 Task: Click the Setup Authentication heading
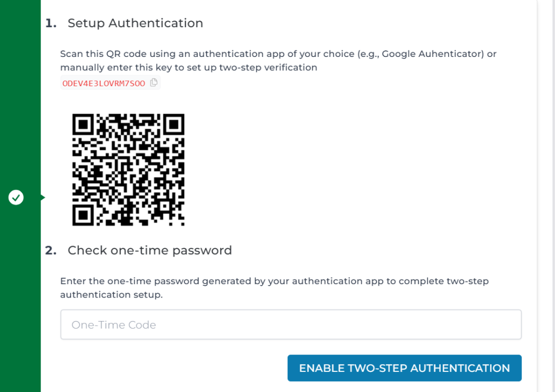click(x=135, y=23)
